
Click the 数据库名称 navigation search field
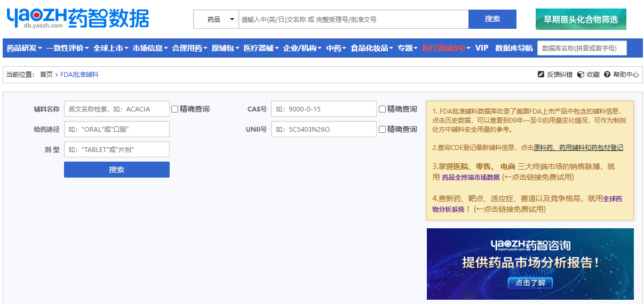[582, 48]
